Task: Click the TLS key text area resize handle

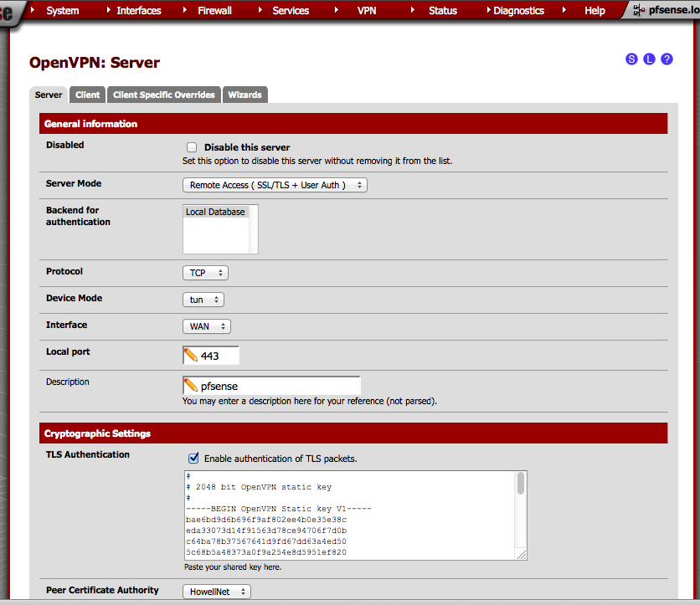Action: tap(522, 554)
